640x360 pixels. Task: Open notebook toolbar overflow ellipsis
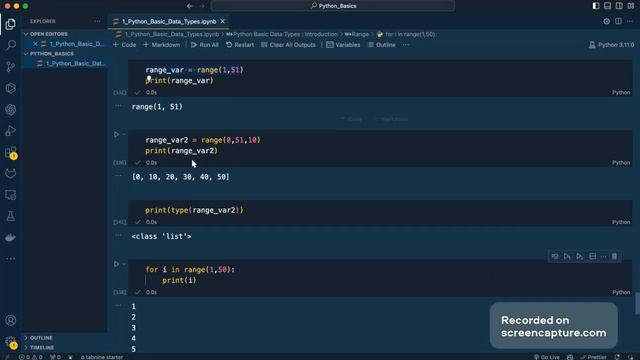click(x=406, y=45)
